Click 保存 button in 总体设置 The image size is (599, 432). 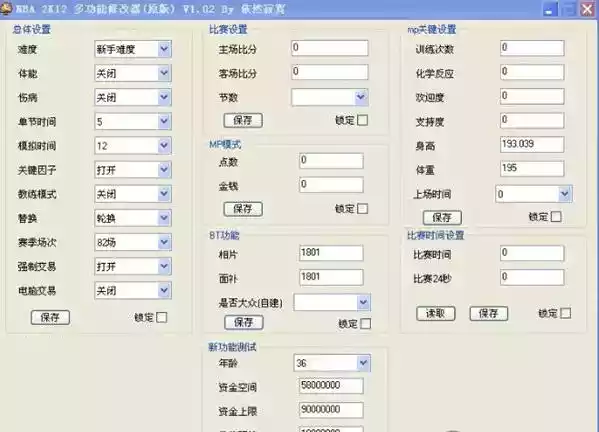pos(50,317)
